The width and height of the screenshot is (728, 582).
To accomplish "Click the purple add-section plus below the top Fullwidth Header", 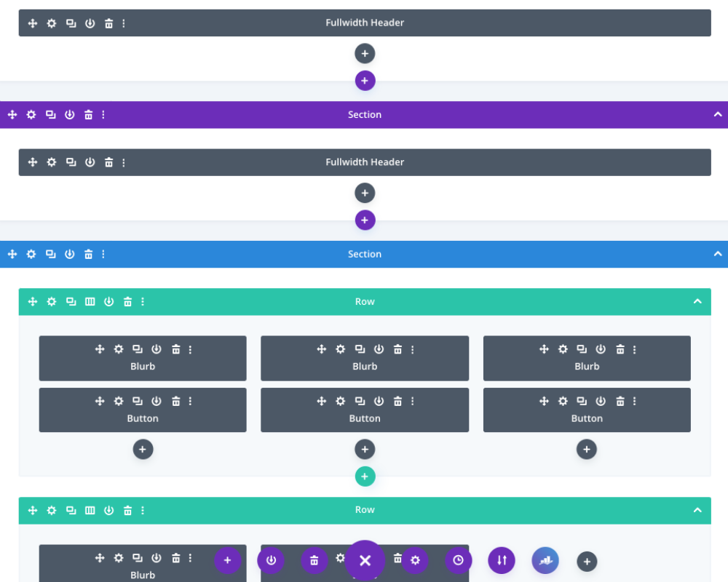I will click(365, 81).
